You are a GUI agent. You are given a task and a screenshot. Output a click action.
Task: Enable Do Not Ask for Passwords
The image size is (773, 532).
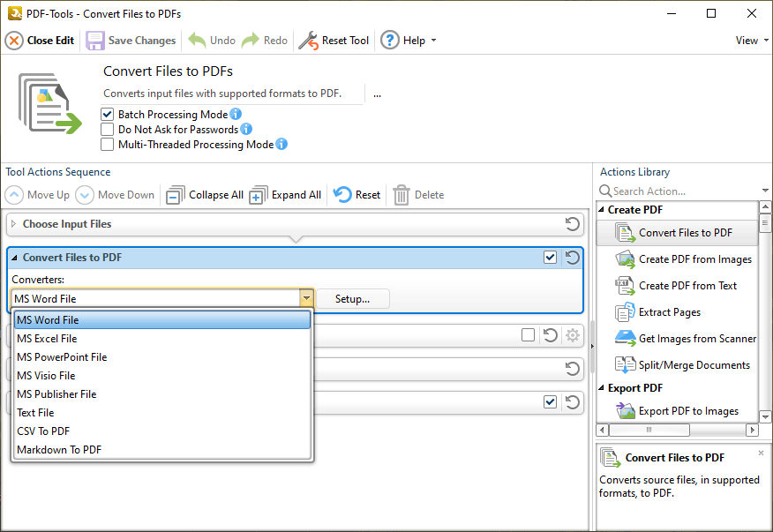(x=108, y=130)
